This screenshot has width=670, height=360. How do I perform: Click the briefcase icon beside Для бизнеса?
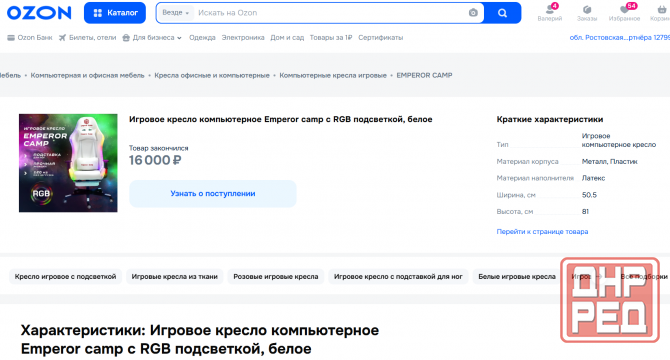point(126,38)
